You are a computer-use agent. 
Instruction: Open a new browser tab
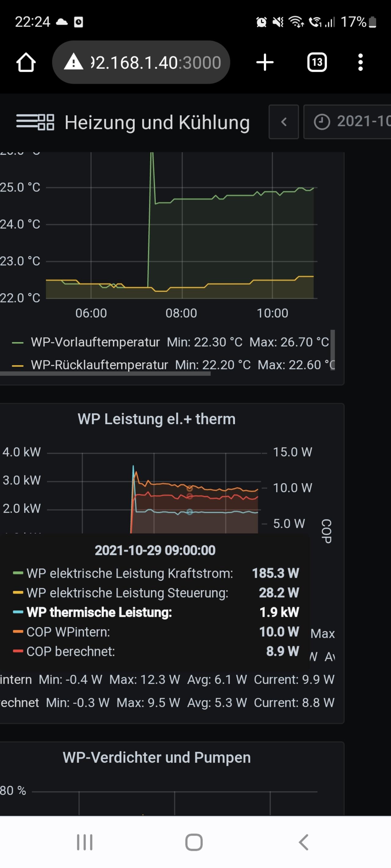pos(265,62)
